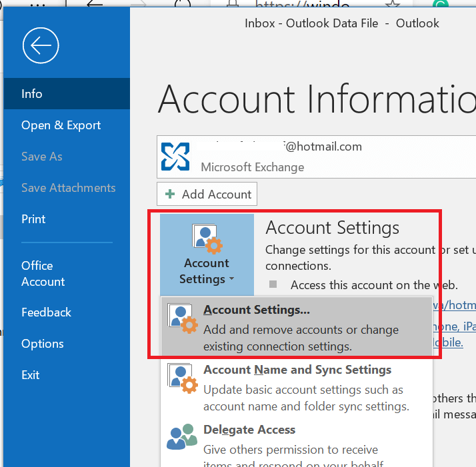Choose Save As in sidebar

point(67,157)
